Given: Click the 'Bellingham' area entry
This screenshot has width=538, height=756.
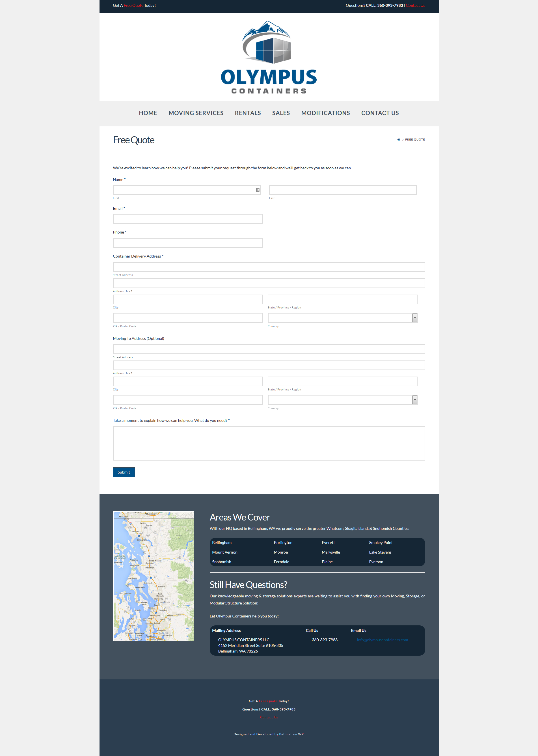Looking at the screenshot, I should pyautogui.click(x=222, y=543).
